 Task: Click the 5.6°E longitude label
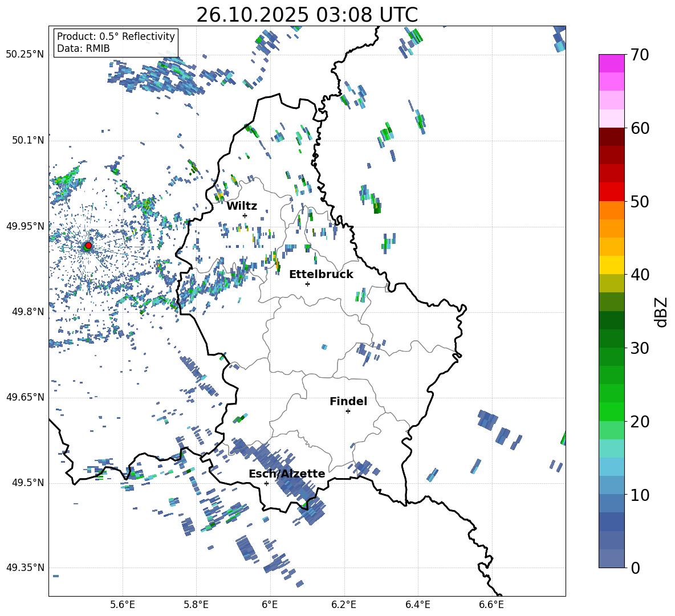[123, 605]
